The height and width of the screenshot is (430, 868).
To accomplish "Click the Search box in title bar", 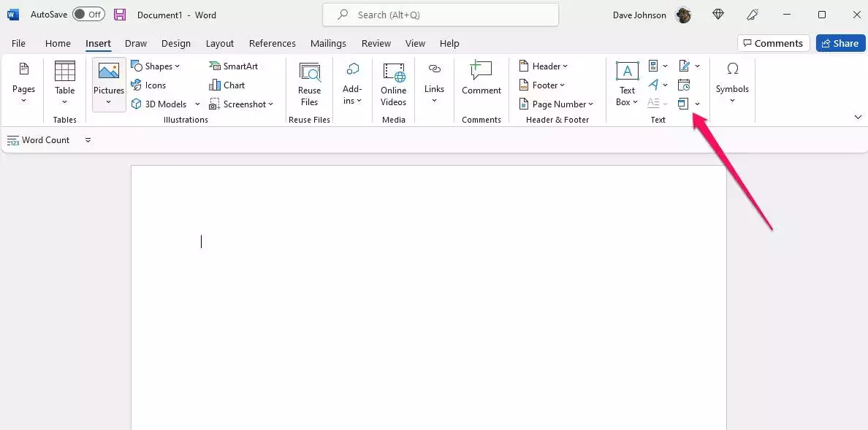I will pyautogui.click(x=440, y=15).
